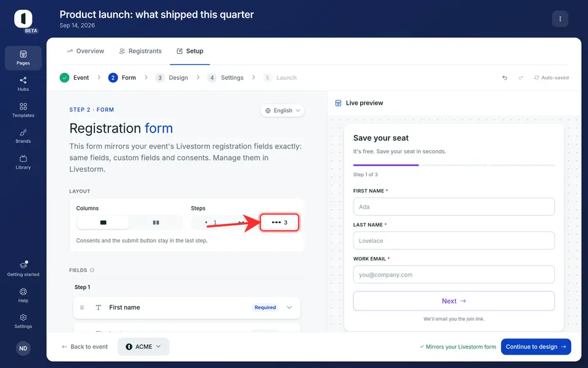Click Continue to design
The height and width of the screenshot is (368, 588).
[536, 347]
